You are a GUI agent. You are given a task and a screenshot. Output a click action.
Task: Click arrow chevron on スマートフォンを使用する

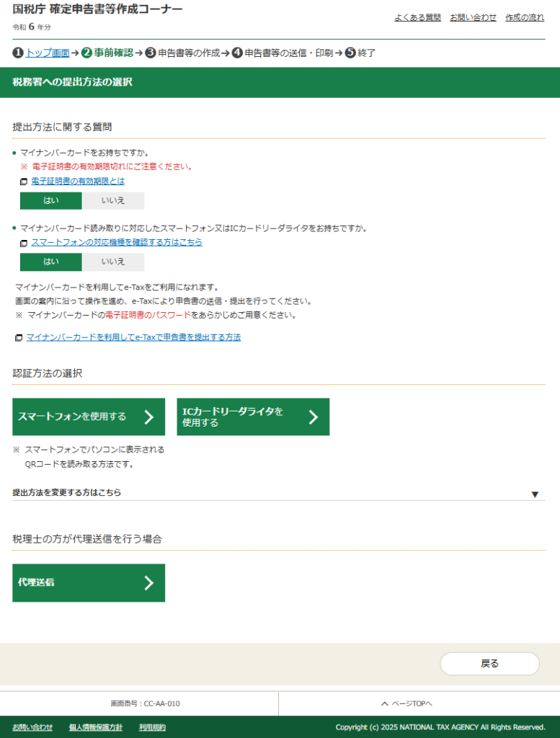[149, 417]
